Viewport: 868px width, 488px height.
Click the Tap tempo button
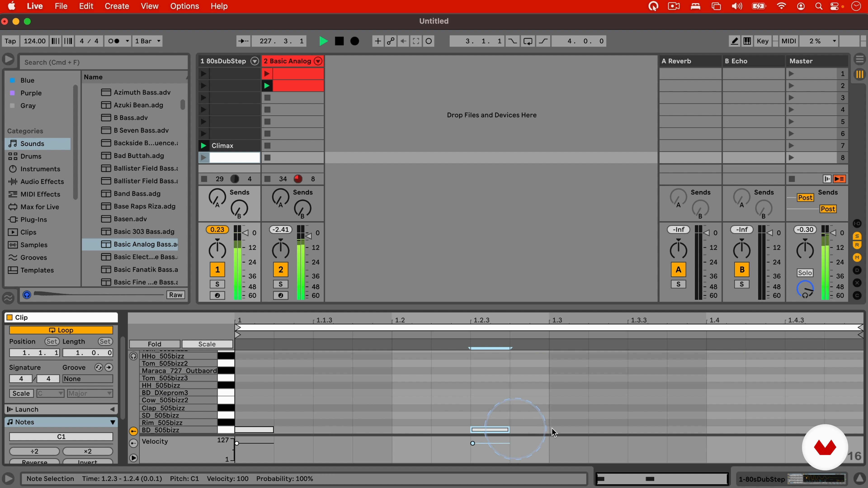(10, 41)
